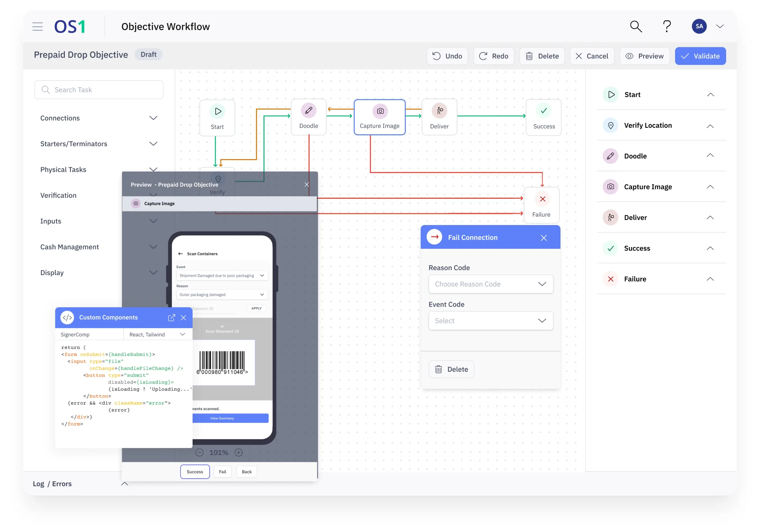Click the Success checkmark in right panel

611,248
